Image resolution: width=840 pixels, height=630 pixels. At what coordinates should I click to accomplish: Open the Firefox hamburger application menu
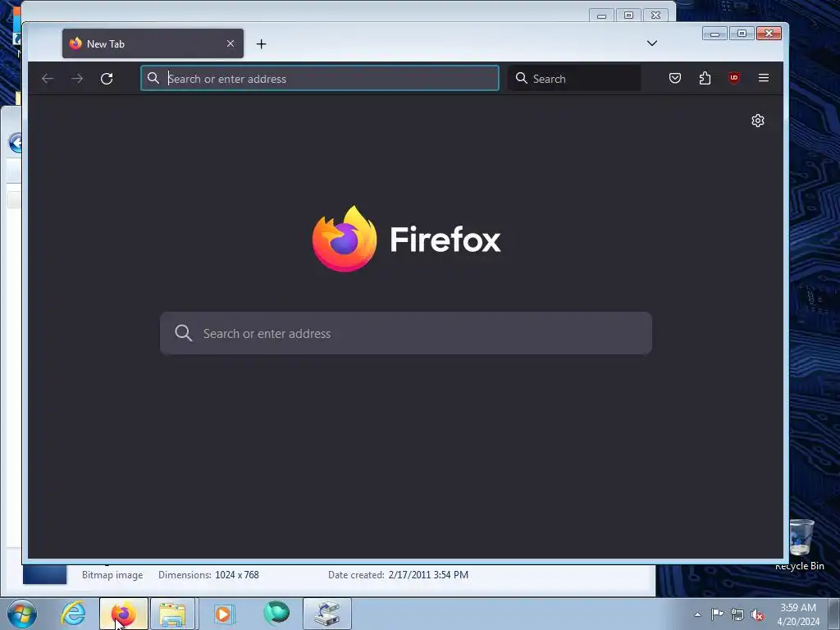pos(764,78)
